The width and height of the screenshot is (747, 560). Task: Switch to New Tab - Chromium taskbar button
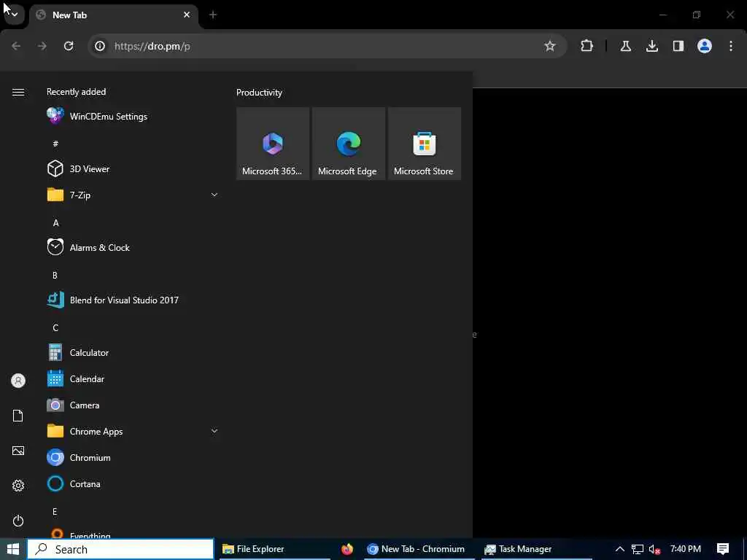(x=419, y=549)
